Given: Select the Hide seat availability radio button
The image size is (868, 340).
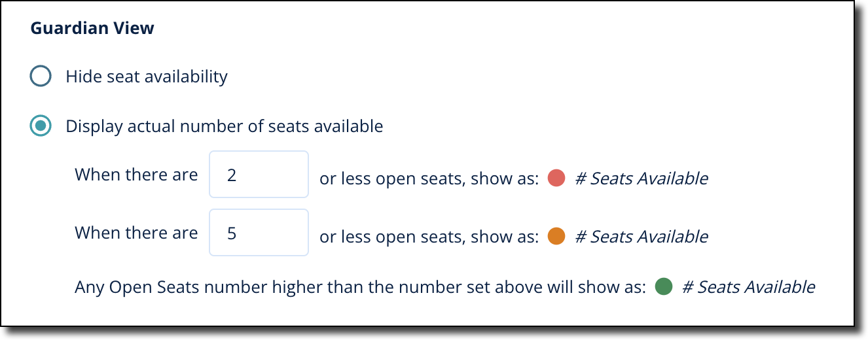Looking at the screenshot, I should point(41,77).
